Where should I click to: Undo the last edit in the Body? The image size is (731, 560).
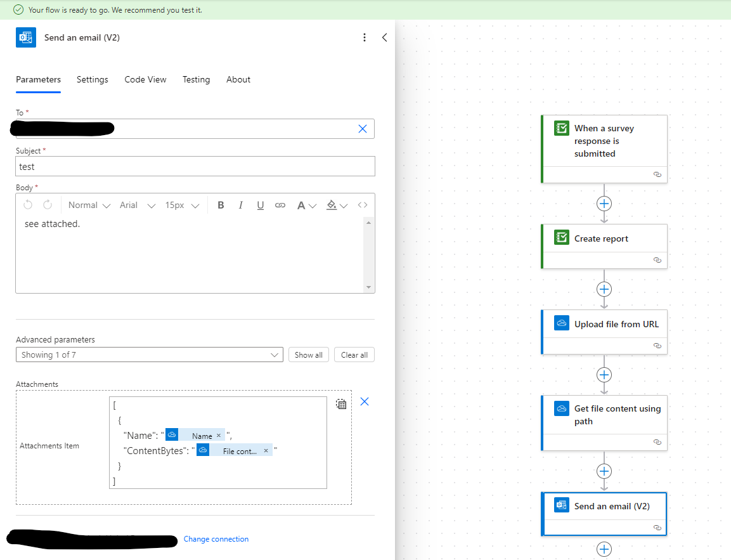pos(28,204)
